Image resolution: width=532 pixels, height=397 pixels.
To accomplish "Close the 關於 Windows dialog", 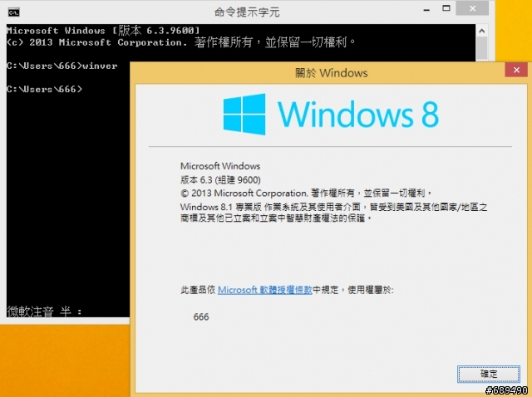I will 516,70.
